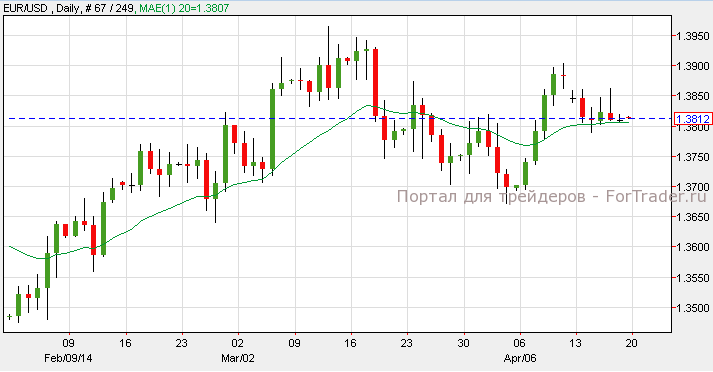Click the 1.3500 price axis label
Image resolution: width=713 pixels, height=372 pixels.
click(x=693, y=308)
